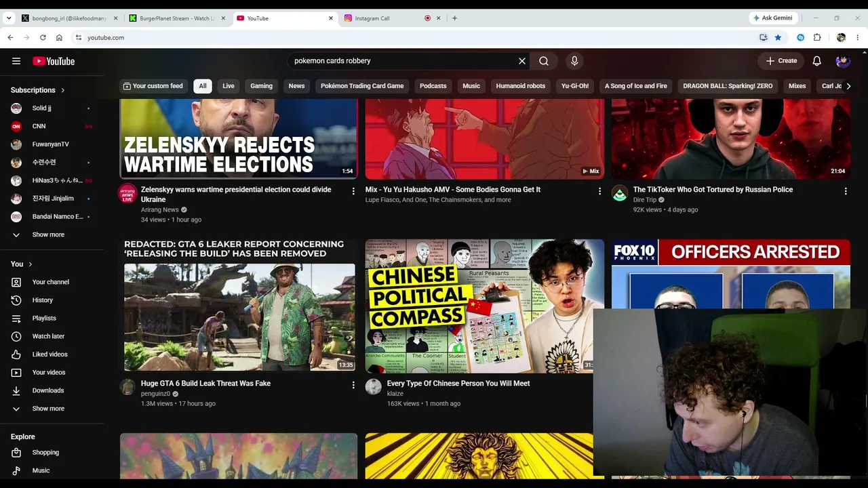View site information icon beside the URL
The height and width of the screenshot is (488, 868).
[x=79, y=38]
